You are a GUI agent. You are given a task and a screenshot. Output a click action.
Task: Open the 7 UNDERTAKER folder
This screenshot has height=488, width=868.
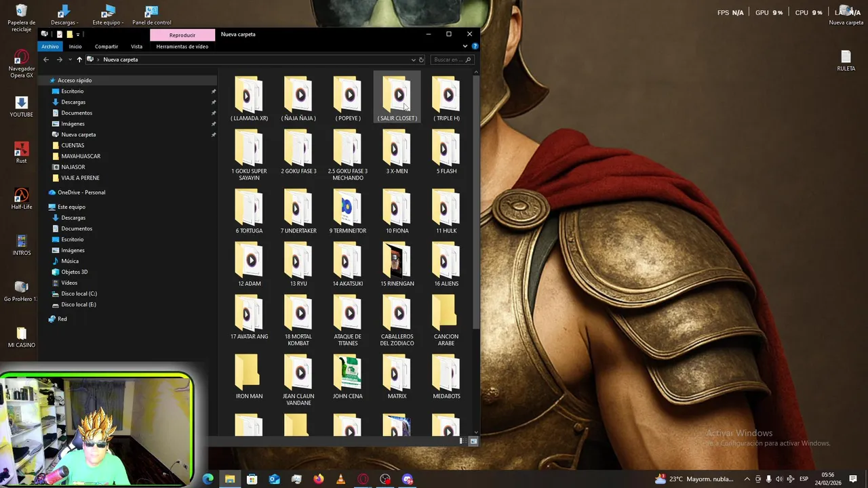pyautogui.click(x=298, y=211)
